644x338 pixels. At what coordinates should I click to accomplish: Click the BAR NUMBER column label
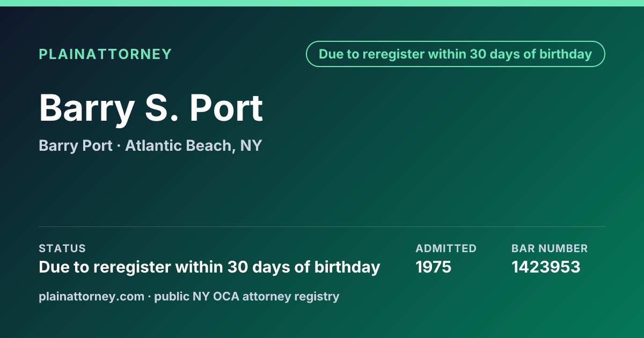550,248
